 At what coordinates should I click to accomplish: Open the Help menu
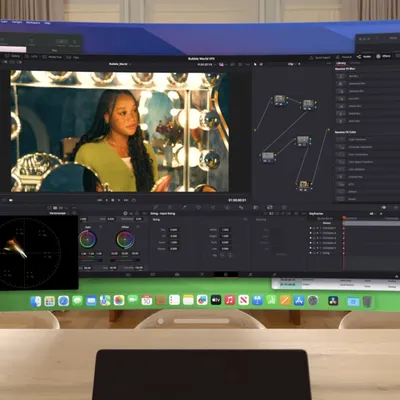click(47, 23)
